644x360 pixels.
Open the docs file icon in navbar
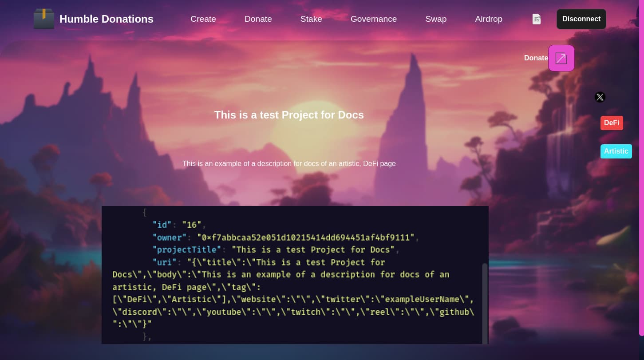pyautogui.click(x=537, y=19)
